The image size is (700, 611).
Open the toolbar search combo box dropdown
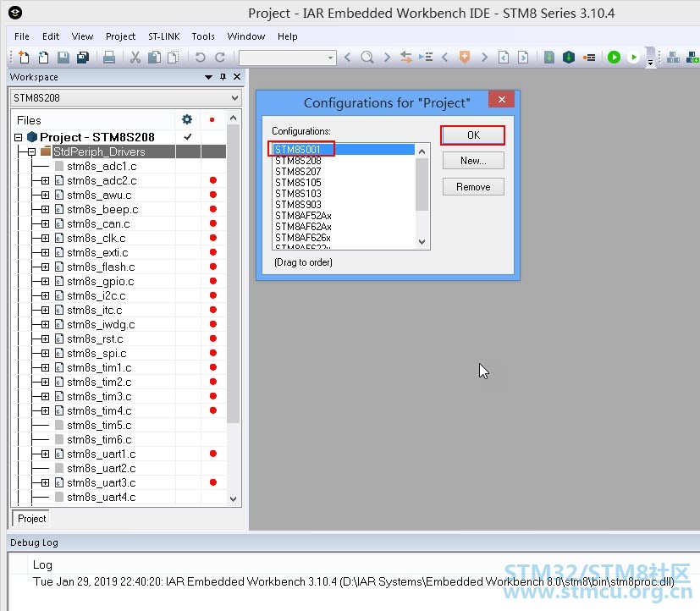(x=330, y=58)
